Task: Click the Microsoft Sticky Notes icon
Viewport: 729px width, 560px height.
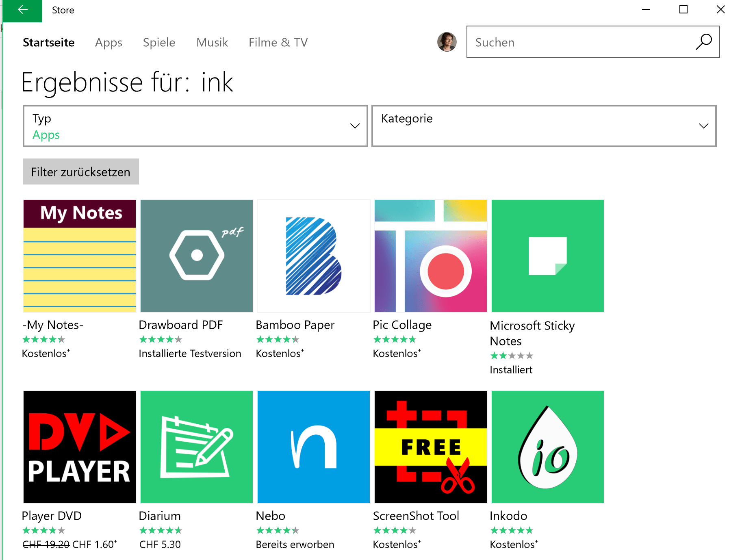Action: click(547, 255)
